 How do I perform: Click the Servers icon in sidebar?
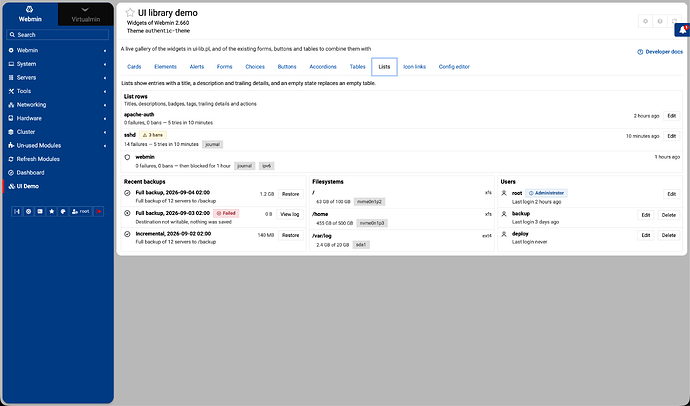click(x=11, y=77)
